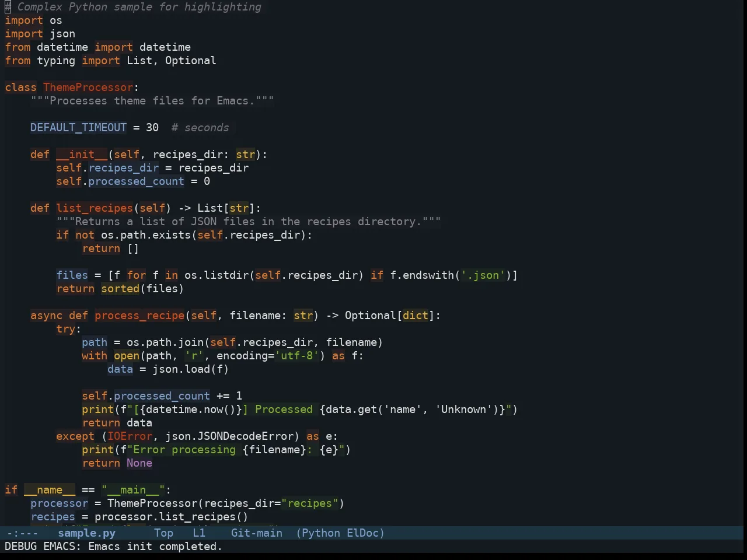
Task: Click the 'return []' statement
Action: [x=110, y=249]
